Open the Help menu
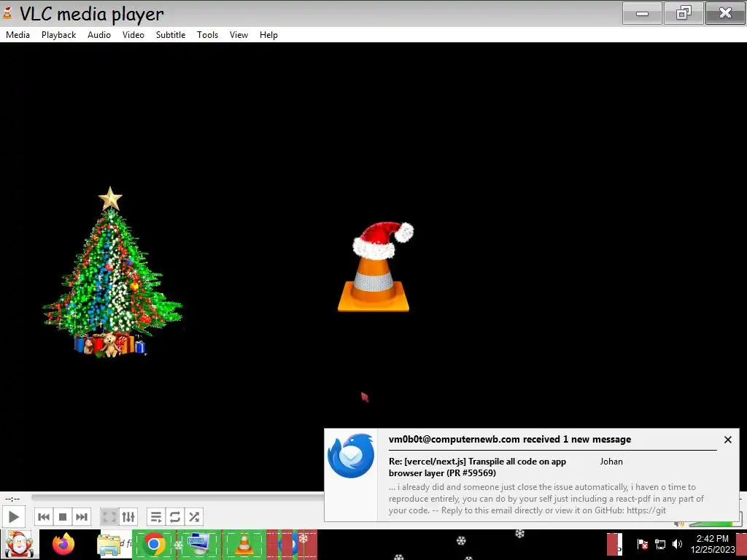The image size is (747, 560). tap(268, 35)
